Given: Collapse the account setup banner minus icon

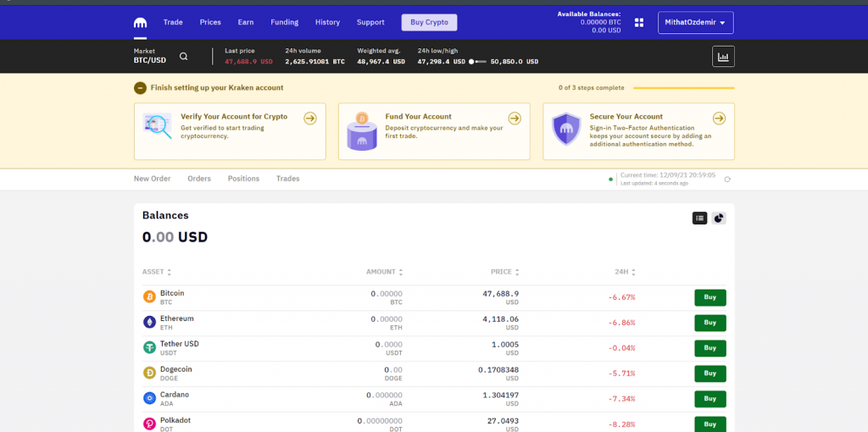Looking at the screenshot, I should [140, 88].
